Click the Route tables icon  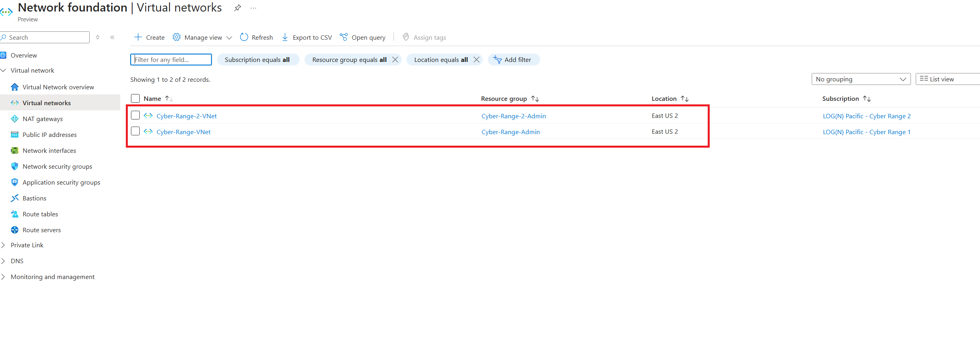15,214
